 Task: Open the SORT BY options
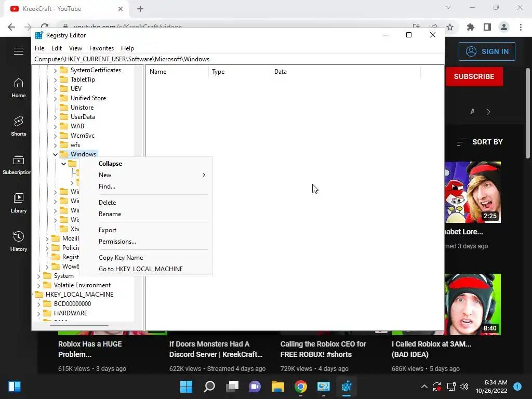click(x=480, y=142)
